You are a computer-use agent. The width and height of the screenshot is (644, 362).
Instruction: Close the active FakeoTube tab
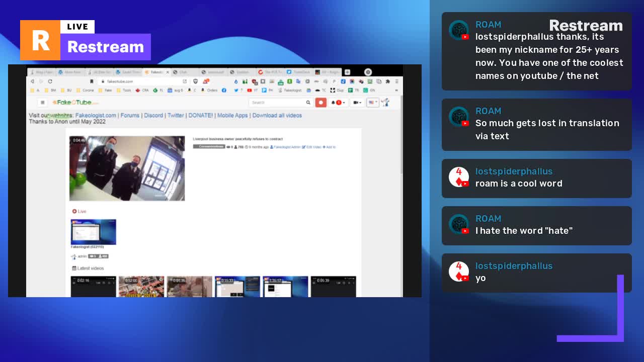168,72
